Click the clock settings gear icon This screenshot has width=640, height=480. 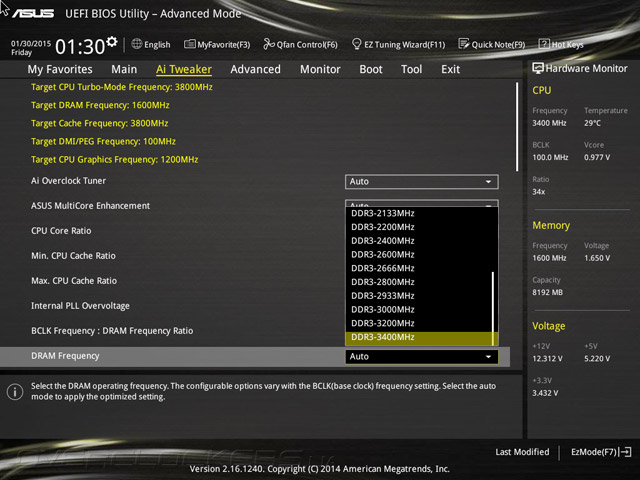tap(112, 42)
